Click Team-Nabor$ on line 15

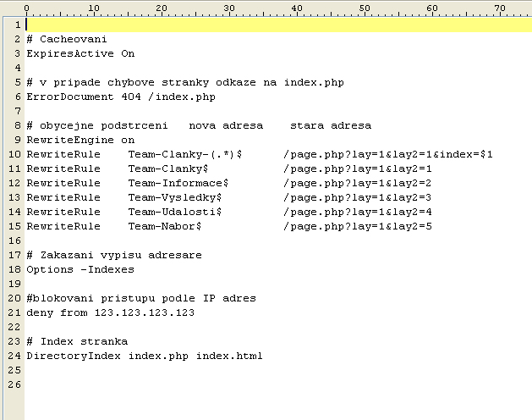[x=165, y=226]
